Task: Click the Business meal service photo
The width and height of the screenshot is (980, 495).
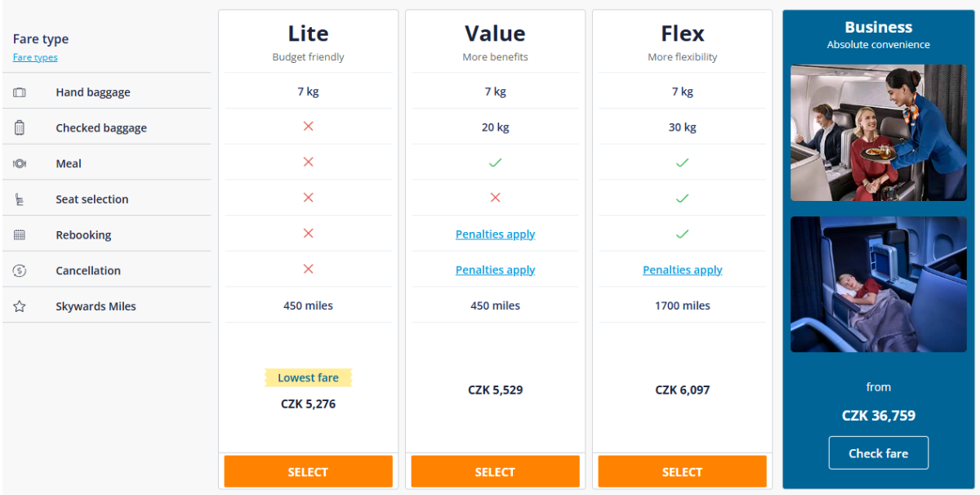Action: coord(878,133)
